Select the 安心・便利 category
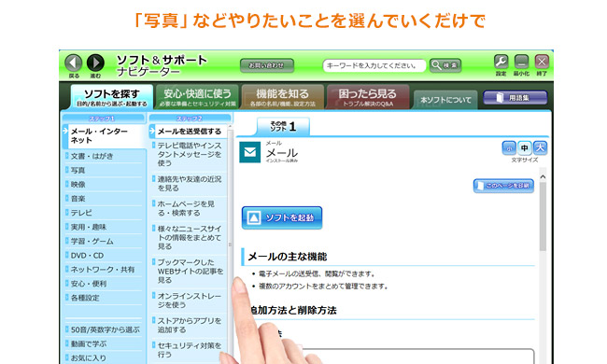Screen dimensions: 607x364 coord(104,284)
